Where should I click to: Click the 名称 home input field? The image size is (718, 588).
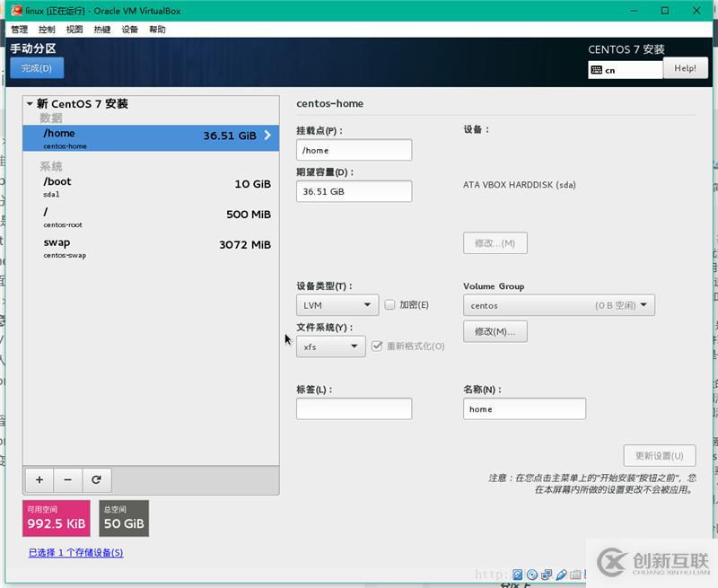coord(524,409)
